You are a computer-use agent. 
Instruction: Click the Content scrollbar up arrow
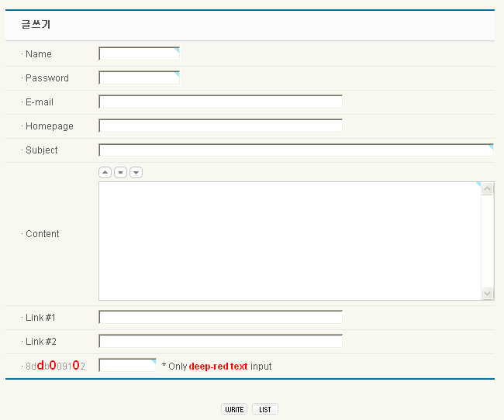click(488, 189)
